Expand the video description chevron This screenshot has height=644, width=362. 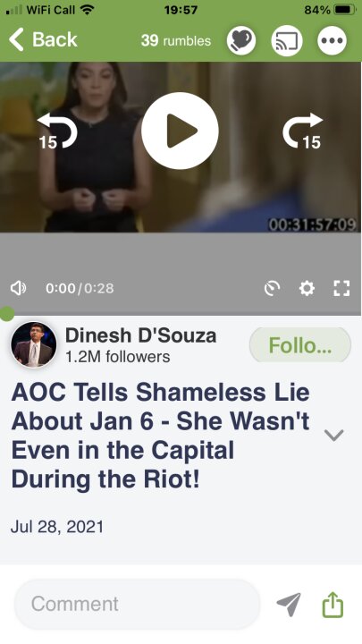333,435
